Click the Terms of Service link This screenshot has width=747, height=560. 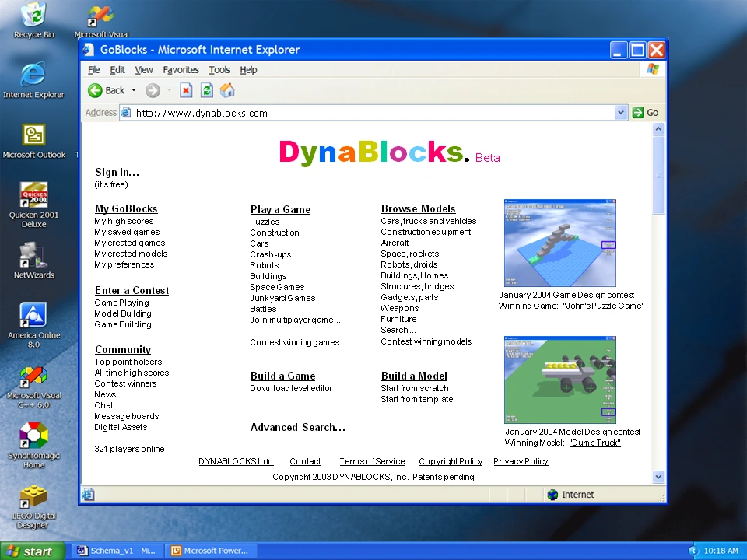[x=372, y=461]
